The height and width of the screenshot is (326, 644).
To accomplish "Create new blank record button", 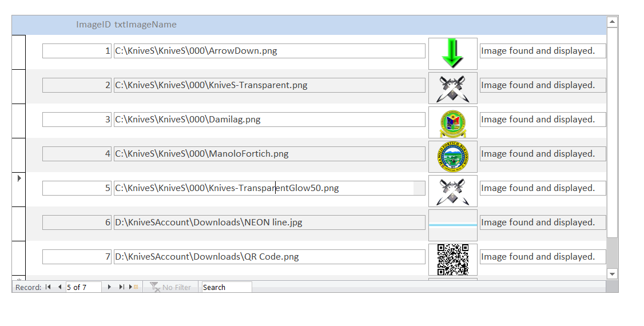I will coord(134,287).
